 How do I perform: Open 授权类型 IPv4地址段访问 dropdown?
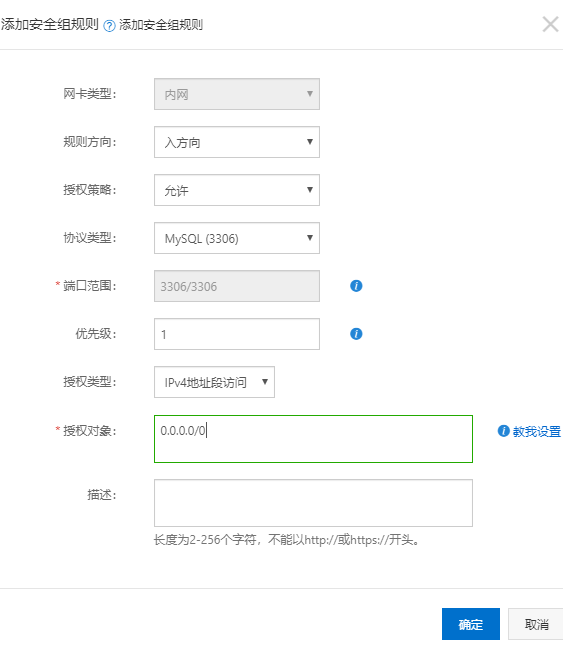pos(214,382)
